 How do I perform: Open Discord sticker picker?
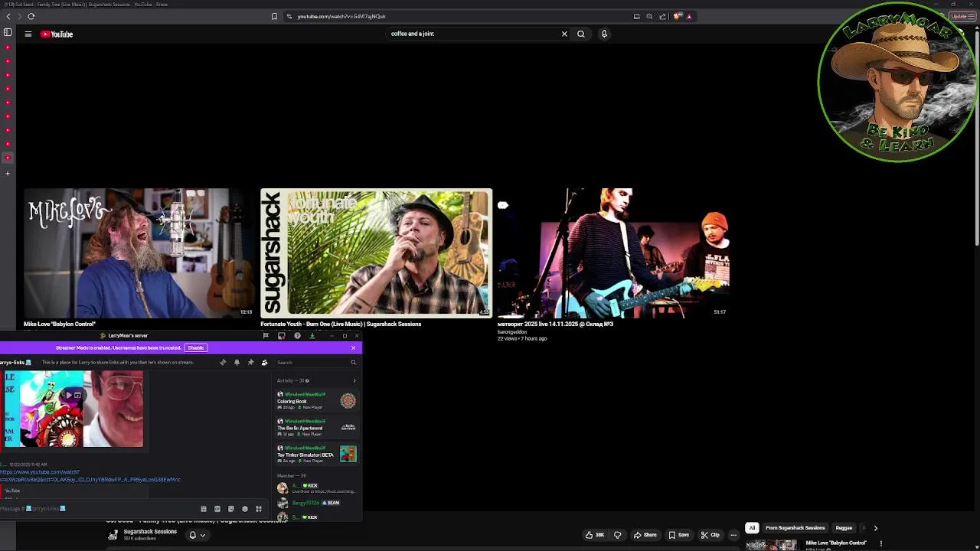(231, 509)
